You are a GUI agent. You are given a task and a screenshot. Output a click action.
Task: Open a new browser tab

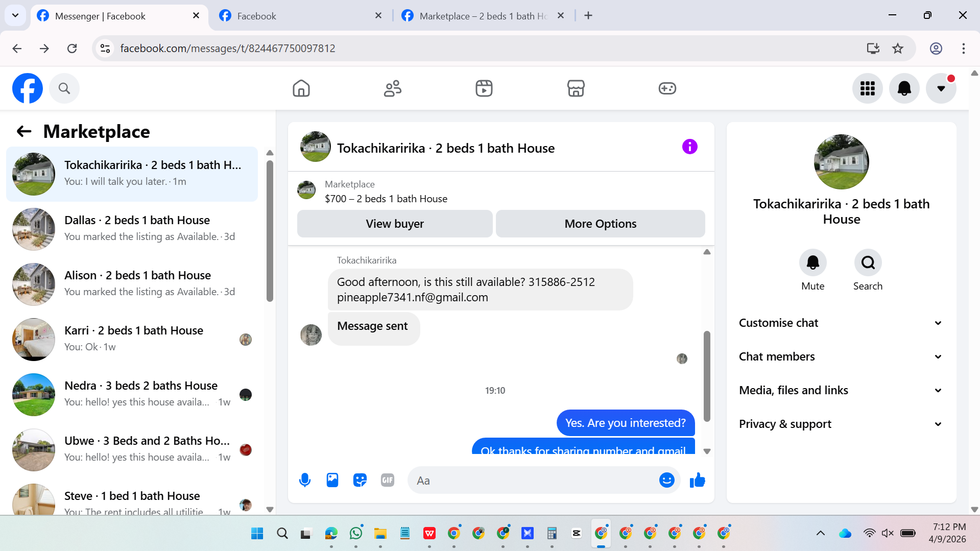[x=588, y=16]
